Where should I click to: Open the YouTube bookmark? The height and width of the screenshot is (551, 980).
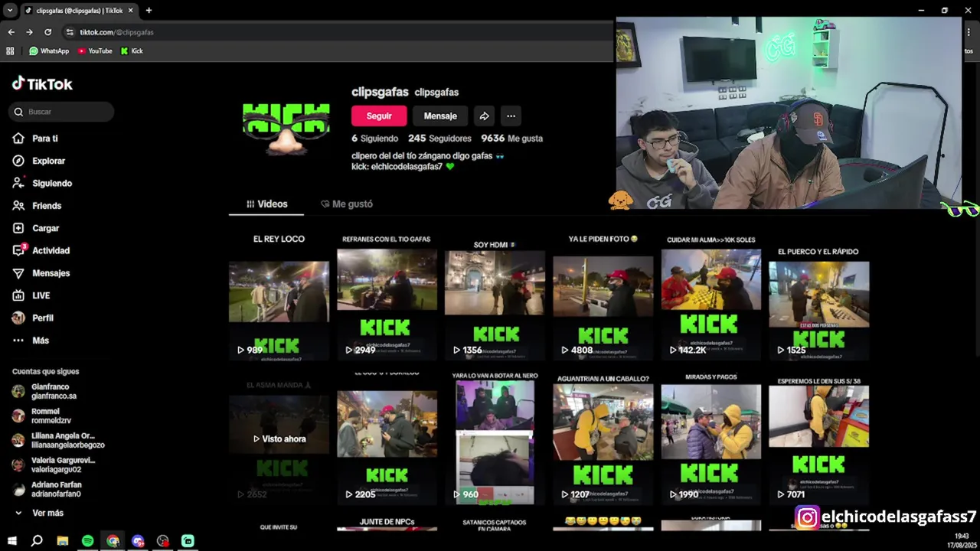pos(95,51)
